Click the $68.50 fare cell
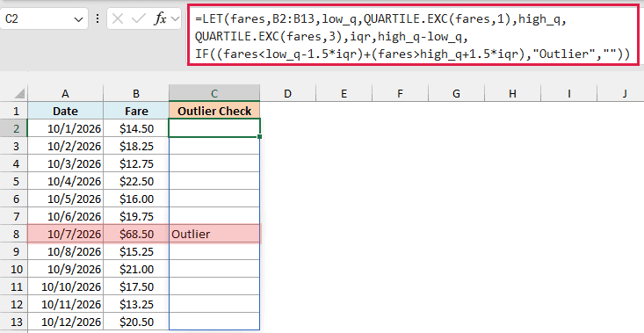 136,234
